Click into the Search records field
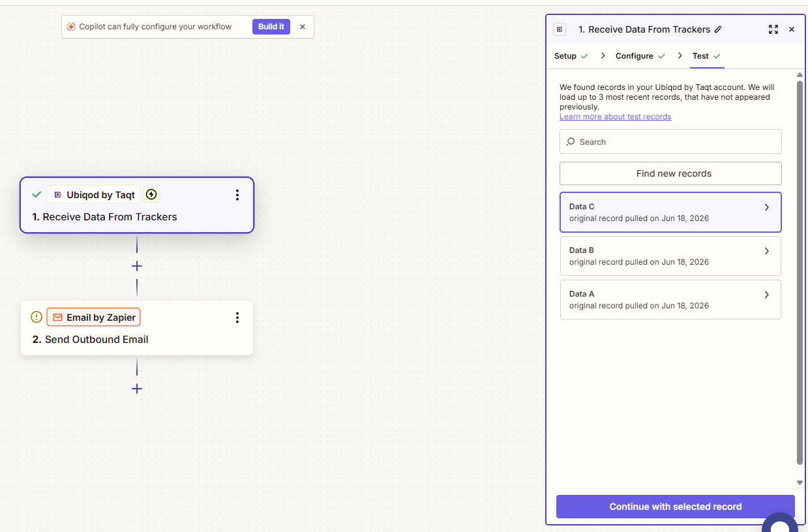This screenshot has height=532, width=808. pos(670,141)
